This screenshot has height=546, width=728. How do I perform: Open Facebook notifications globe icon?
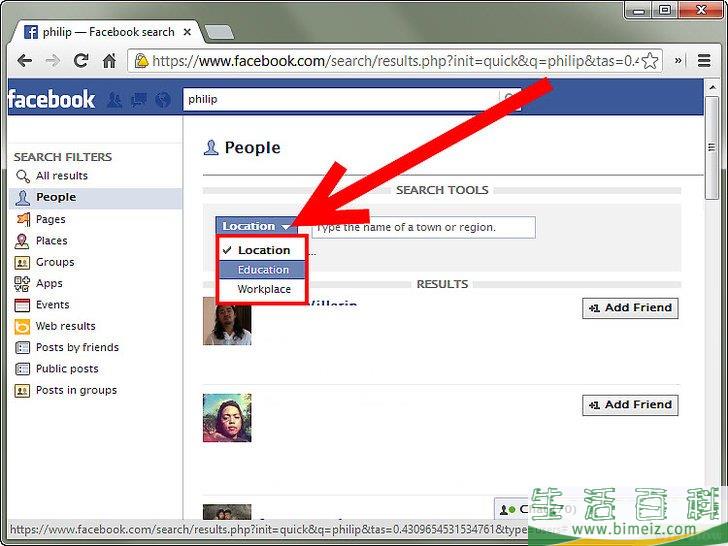coord(163,99)
